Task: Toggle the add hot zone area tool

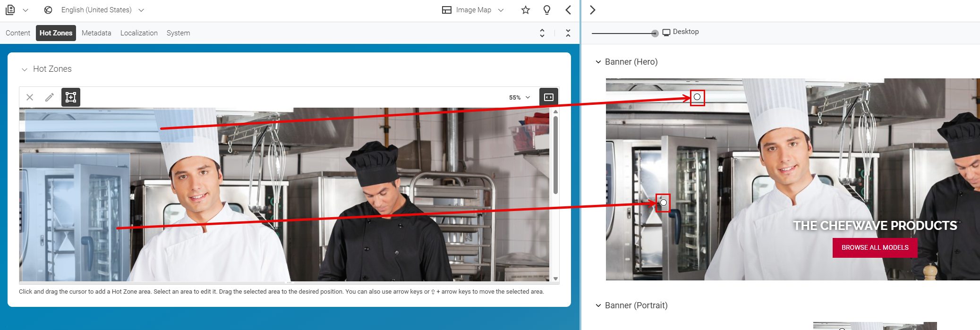Action: point(71,97)
